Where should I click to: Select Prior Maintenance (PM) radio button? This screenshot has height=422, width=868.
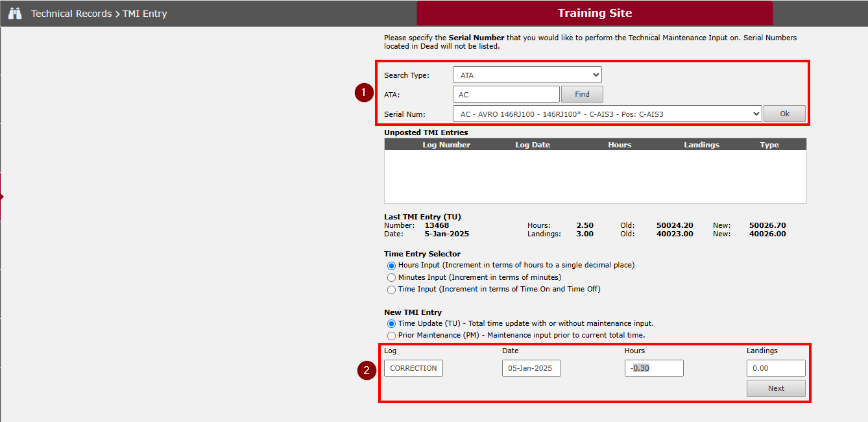point(391,336)
